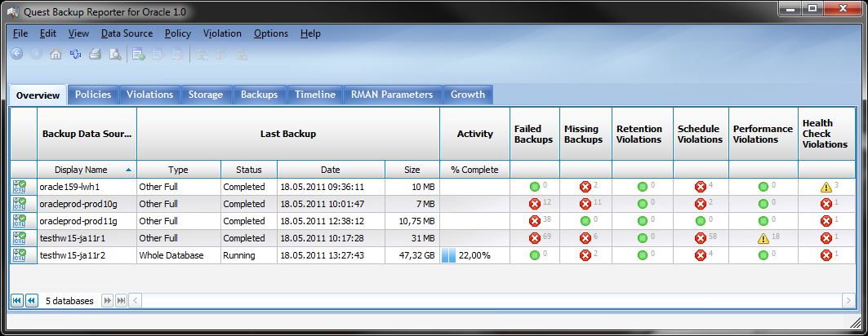Click Failed Backups red X for oracleprod-prod10g
Screen dimensions: 868x336
pyautogui.click(x=534, y=204)
